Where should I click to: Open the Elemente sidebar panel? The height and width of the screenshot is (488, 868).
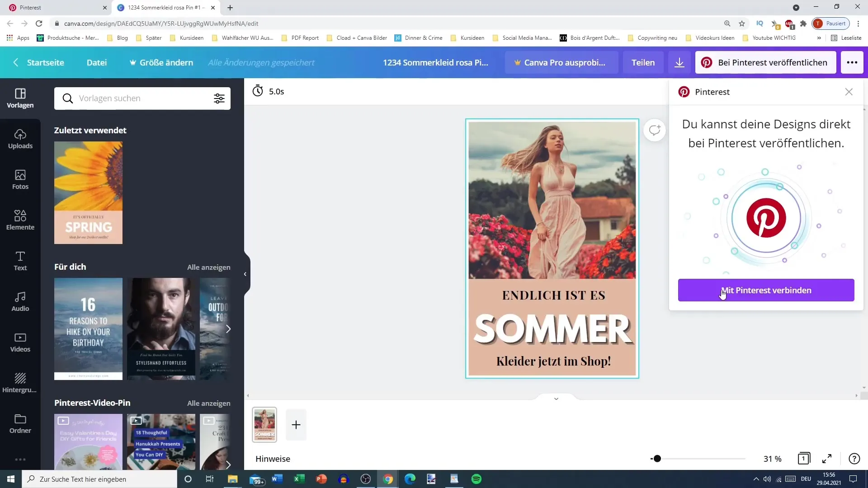[20, 220]
